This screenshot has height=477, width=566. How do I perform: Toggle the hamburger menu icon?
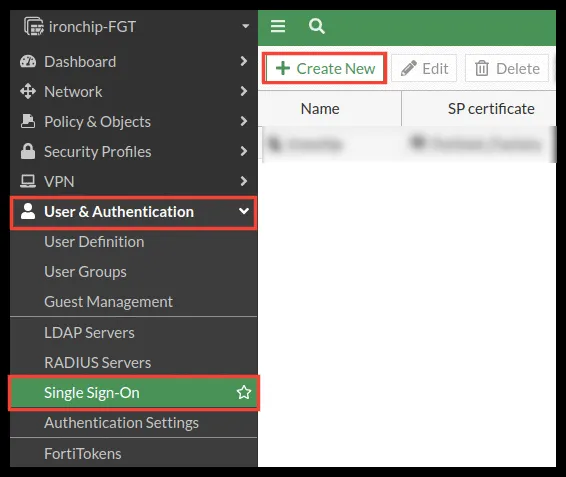(278, 26)
